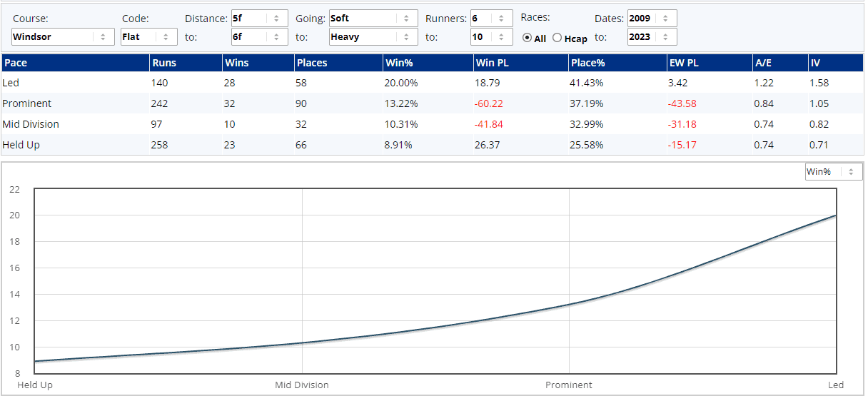Select the Led pace row
868x401 pixels.
(x=11, y=83)
